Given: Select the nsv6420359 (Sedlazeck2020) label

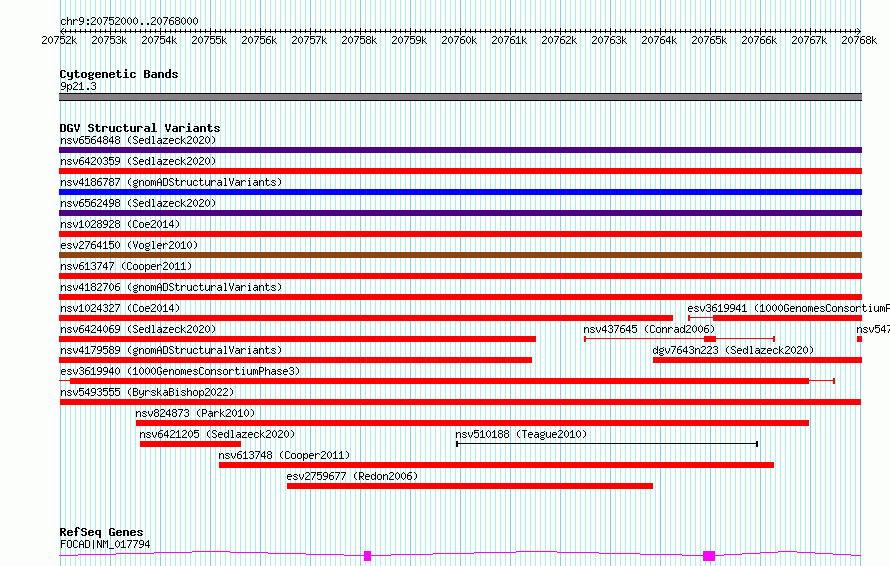Looking at the screenshot, I should [x=138, y=161].
